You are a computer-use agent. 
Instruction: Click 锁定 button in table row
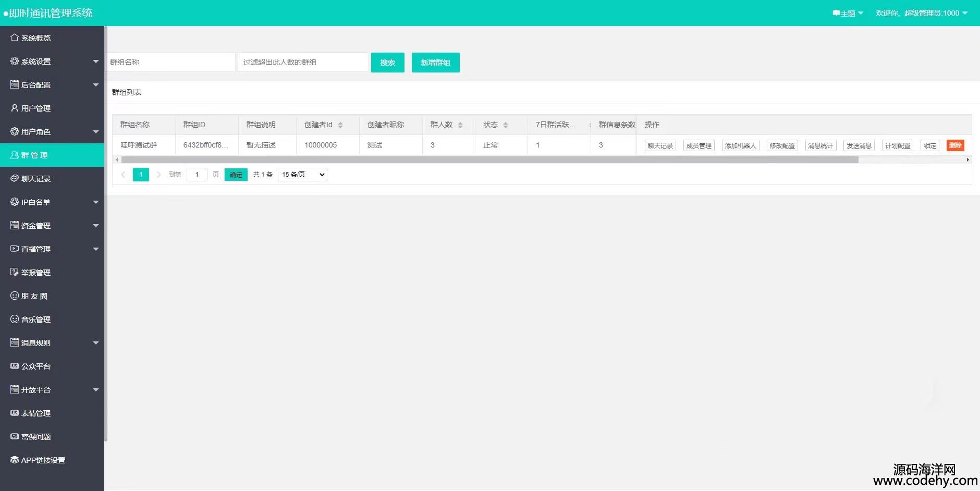click(930, 145)
